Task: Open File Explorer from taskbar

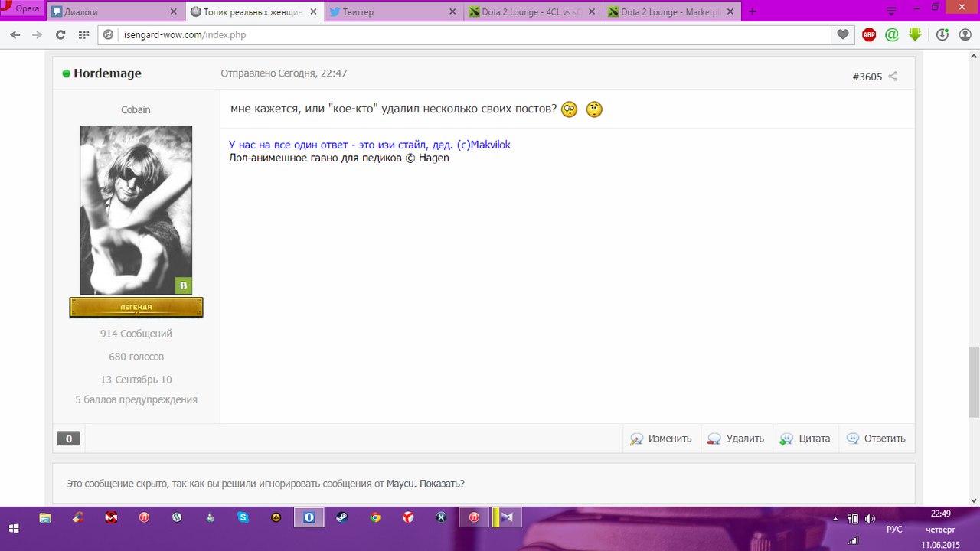Action: click(x=45, y=518)
